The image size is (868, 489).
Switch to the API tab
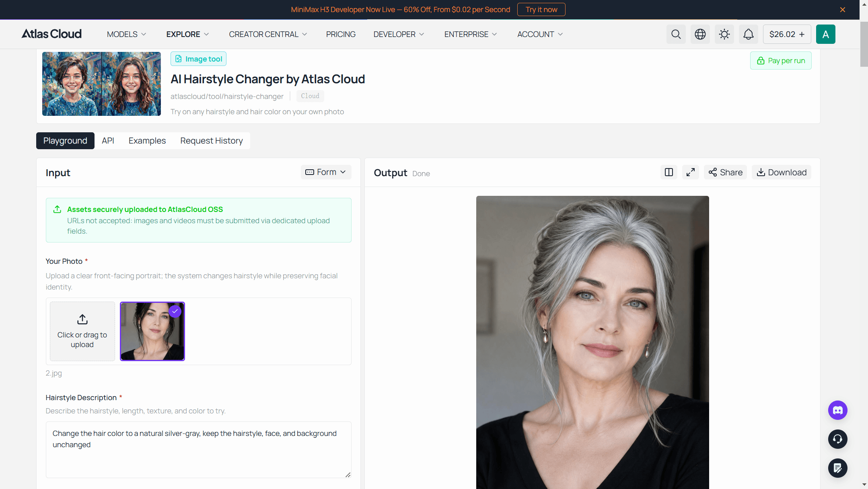[x=108, y=141]
